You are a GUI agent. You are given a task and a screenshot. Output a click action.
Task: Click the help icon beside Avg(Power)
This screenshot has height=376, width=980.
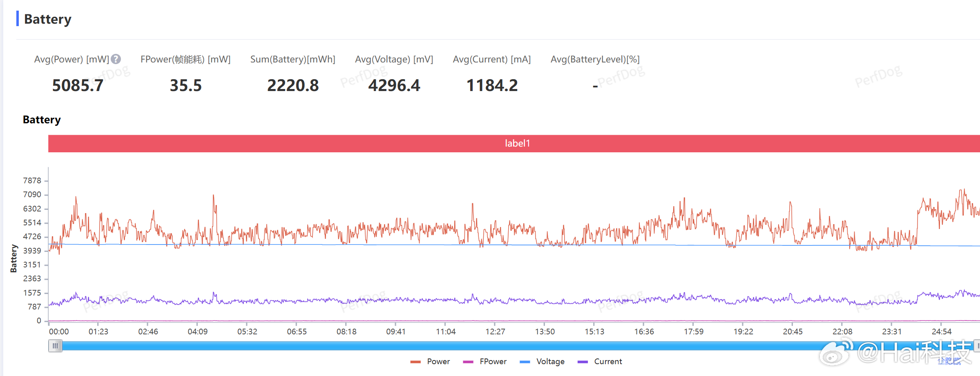[116, 59]
